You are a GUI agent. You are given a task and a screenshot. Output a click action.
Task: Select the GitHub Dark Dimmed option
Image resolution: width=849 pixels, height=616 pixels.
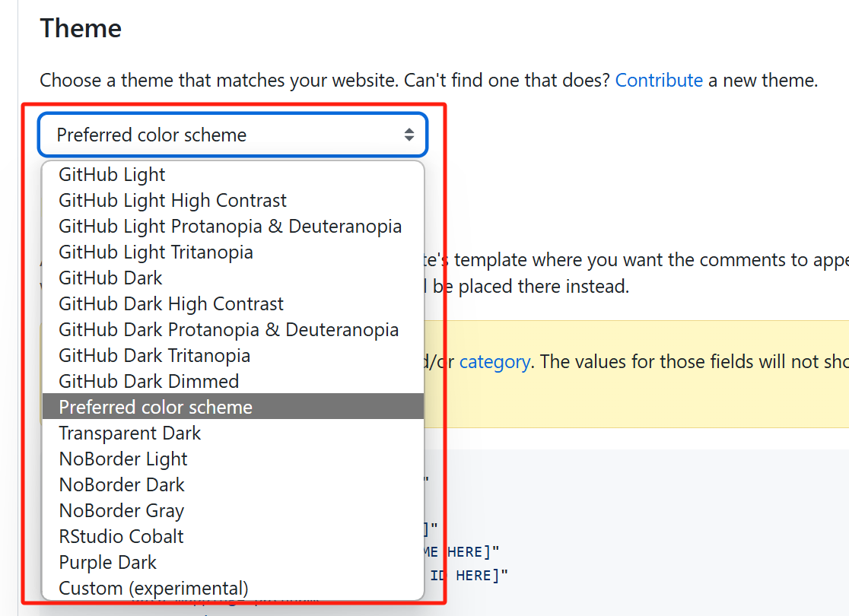[149, 382]
